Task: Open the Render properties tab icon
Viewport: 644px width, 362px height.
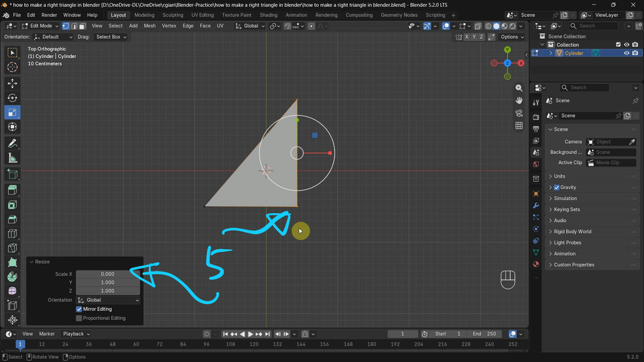Action: pyautogui.click(x=536, y=117)
